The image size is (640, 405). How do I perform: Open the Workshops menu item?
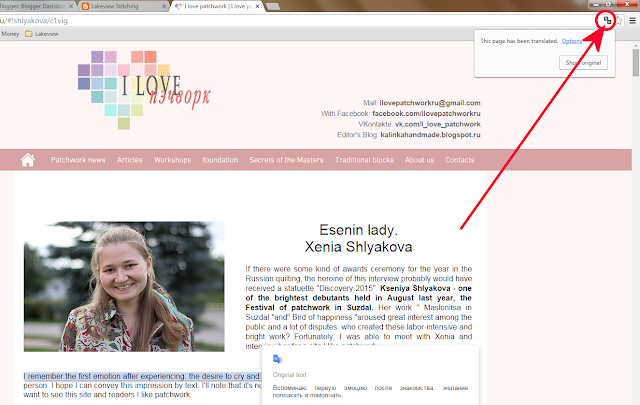[173, 160]
